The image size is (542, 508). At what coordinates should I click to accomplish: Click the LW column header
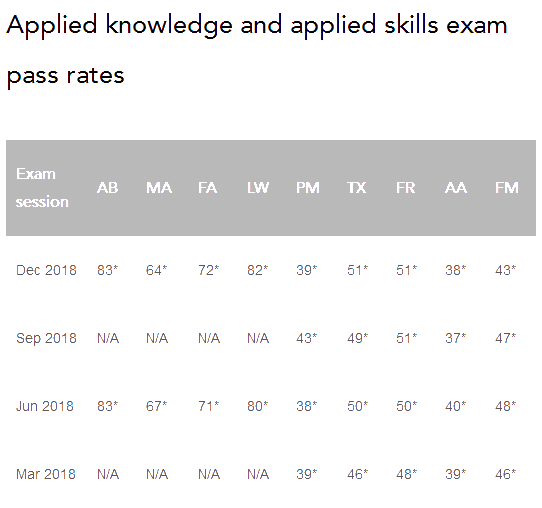click(x=258, y=188)
